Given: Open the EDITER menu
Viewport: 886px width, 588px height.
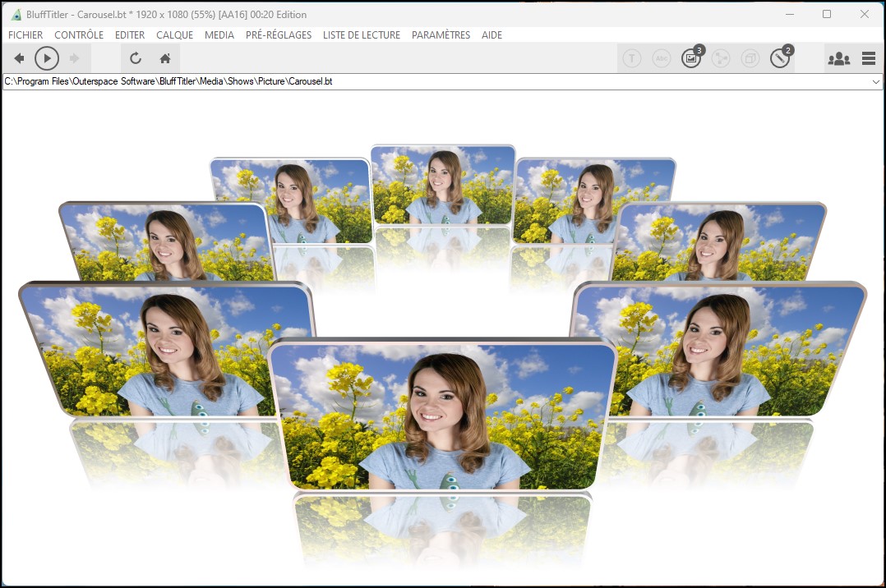Looking at the screenshot, I should pyautogui.click(x=130, y=35).
